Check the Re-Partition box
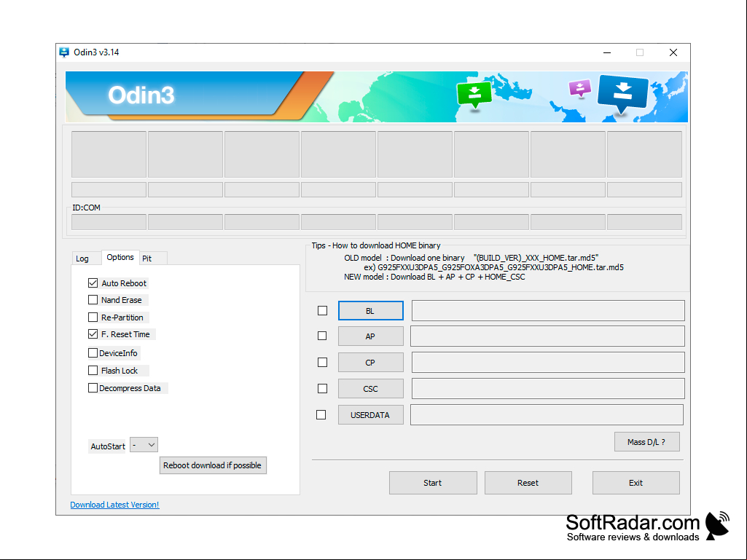The width and height of the screenshot is (747, 560). [x=93, y=318]
